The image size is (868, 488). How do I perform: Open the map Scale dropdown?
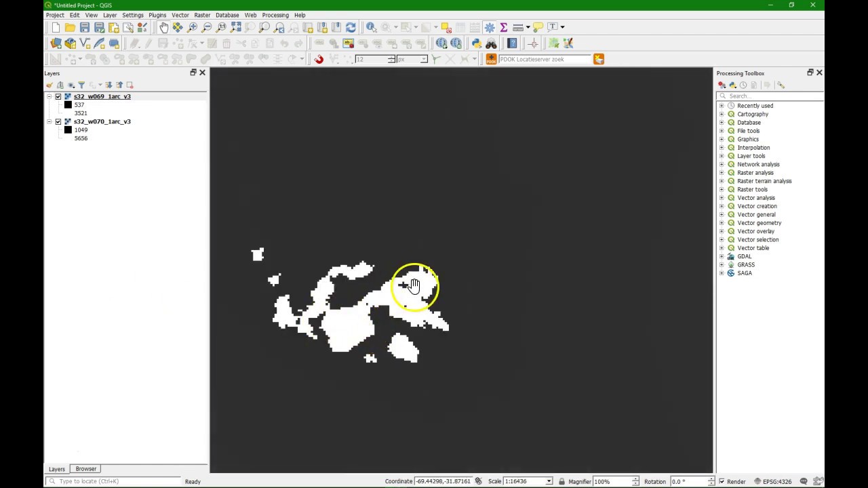[549, 481]
